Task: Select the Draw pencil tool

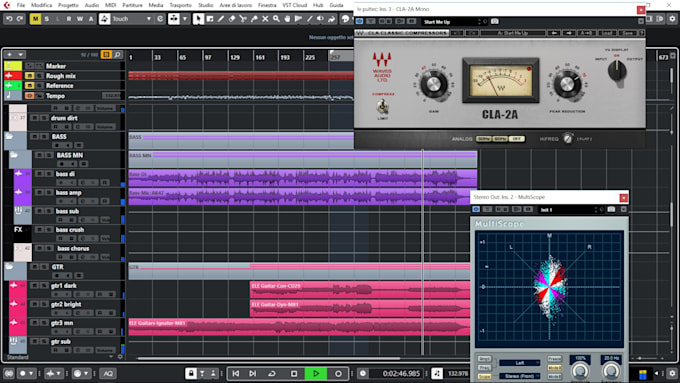Action: click(221, 19)
